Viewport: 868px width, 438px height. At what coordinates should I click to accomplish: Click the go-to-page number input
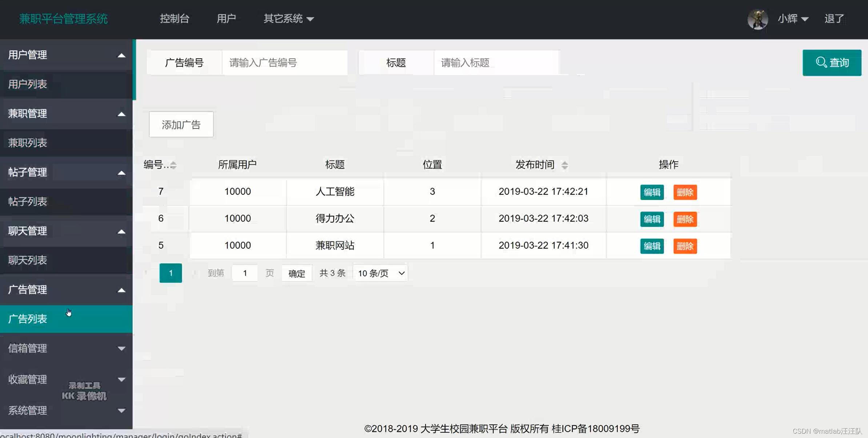tap(245, 273)
